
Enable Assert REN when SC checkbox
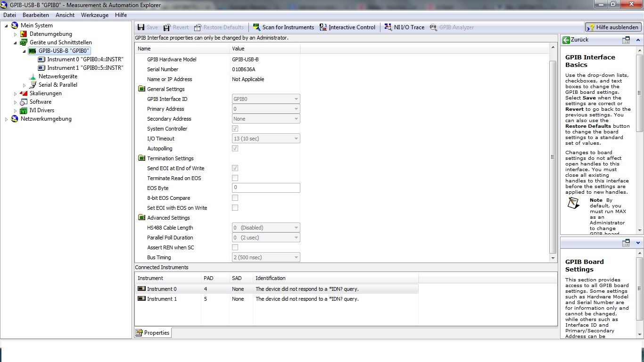235,247
